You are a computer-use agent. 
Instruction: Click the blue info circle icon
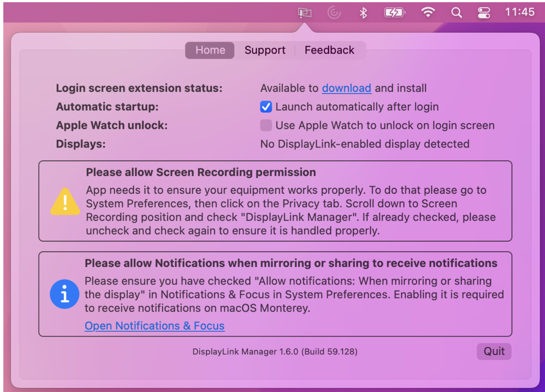(x=65, y=294)
